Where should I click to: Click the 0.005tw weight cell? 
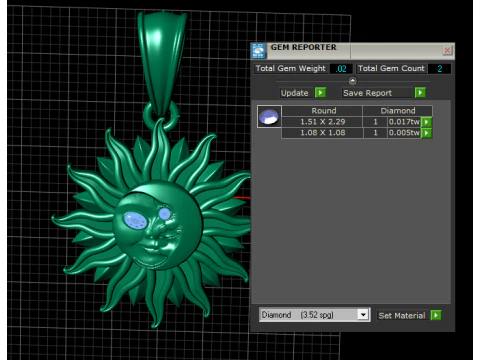point(404,133)
